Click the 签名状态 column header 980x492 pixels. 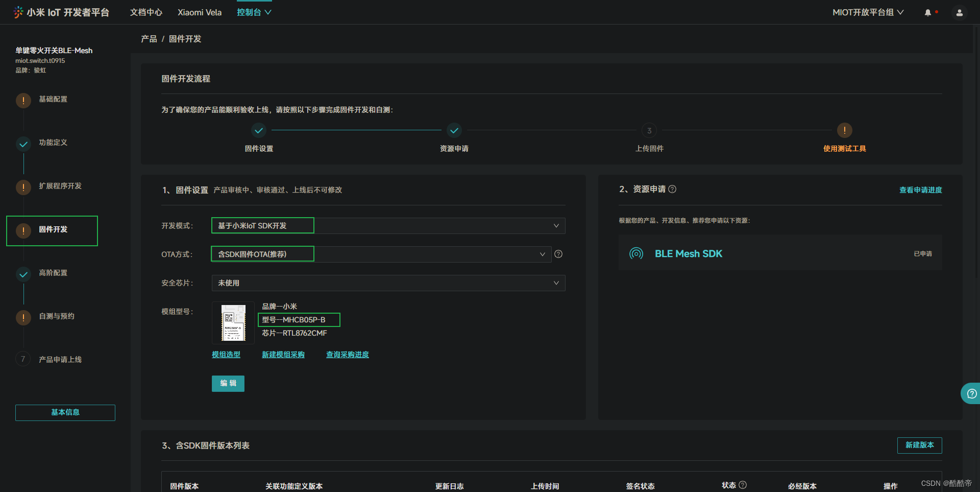pyautogui.click(x=640, y=486)
